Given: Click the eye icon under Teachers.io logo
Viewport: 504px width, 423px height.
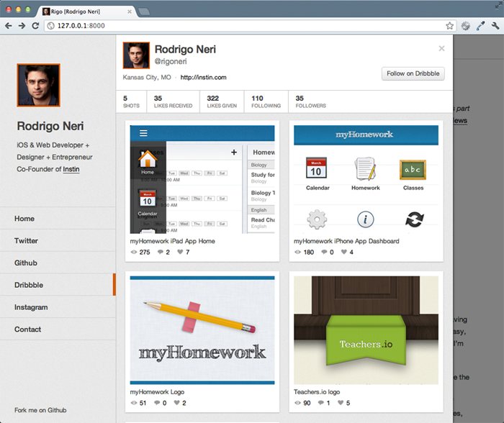Looking at the screenshot, I should click(298, 403).
